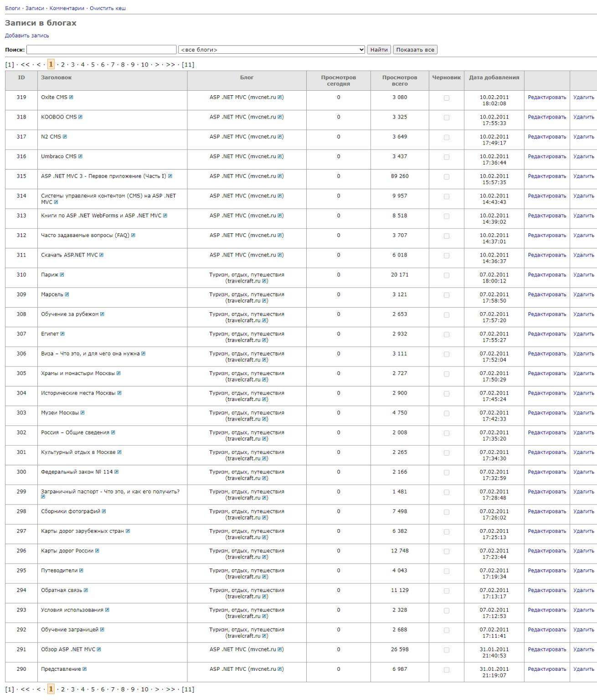Click Редактировать for Париж row

point(547,275)
